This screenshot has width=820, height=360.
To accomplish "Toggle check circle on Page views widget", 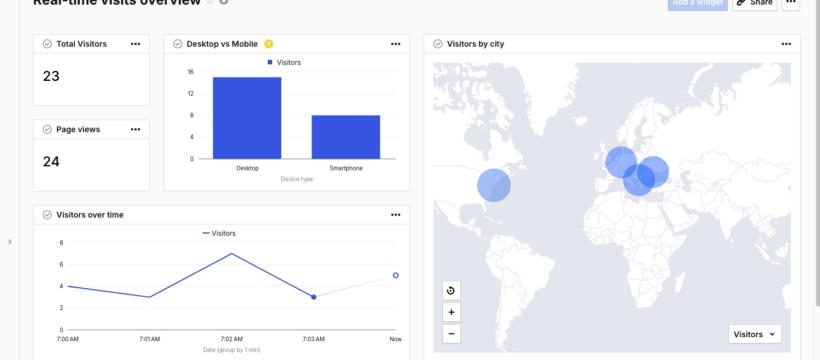I will click(x=47, y=129).
